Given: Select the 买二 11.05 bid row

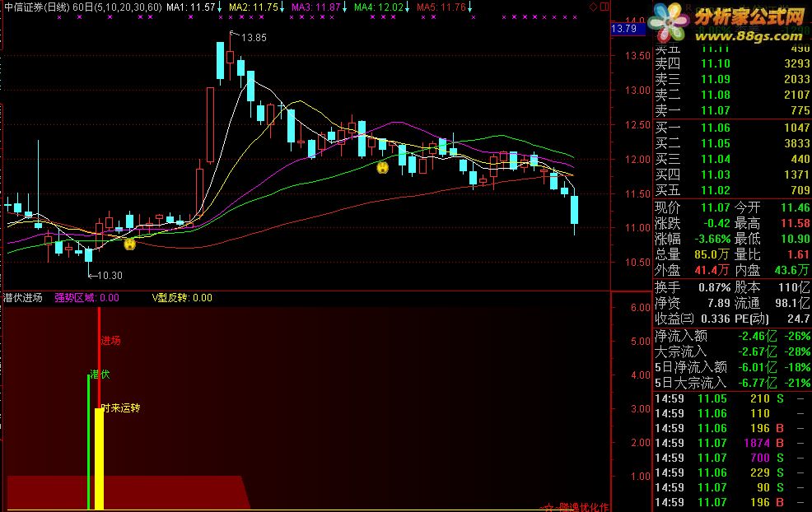Looking at the screenshot, I should [x=732, y=143].
